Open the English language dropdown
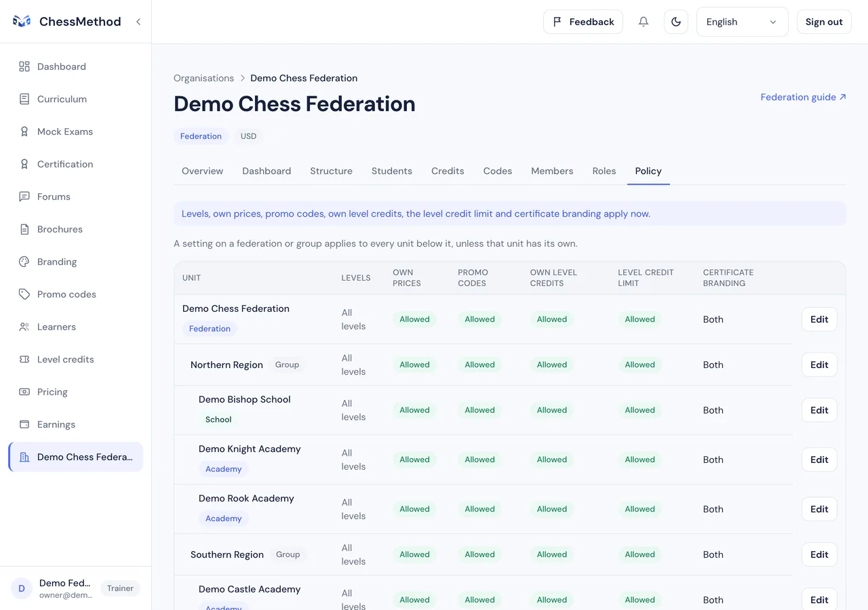Screen dimensions: 868x610 click(743, 22)
